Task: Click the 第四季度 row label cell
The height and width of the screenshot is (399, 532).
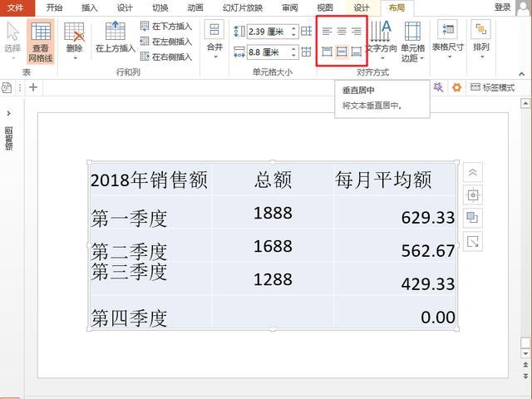Action: coord(150,313)
